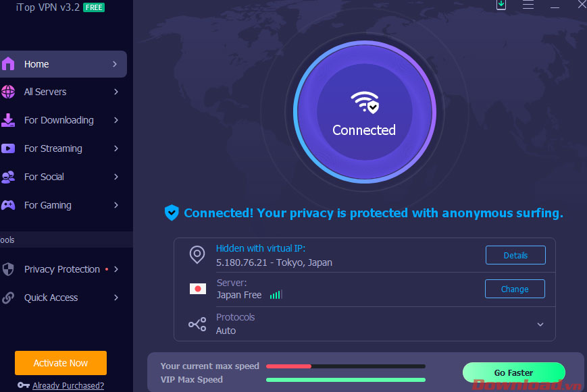Expand the For Streaming chevron

click(116, 148)
